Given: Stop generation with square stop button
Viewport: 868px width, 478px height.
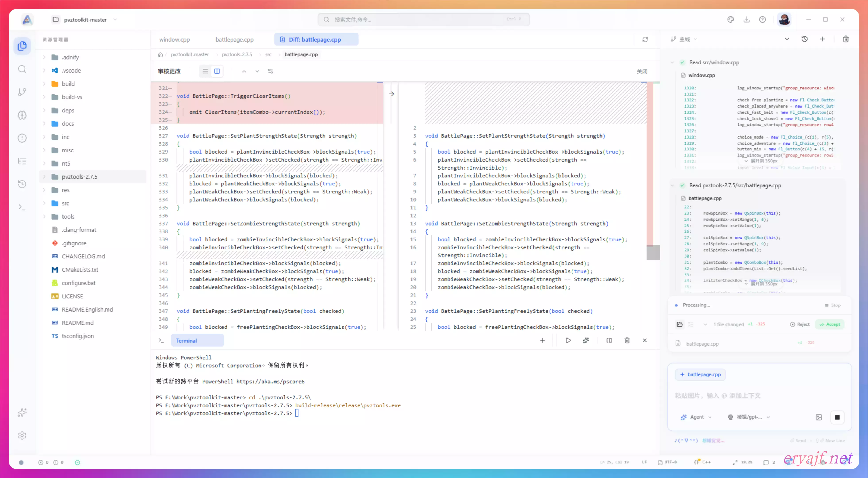Looking at the screenshot, I should [x=837, y=417].
